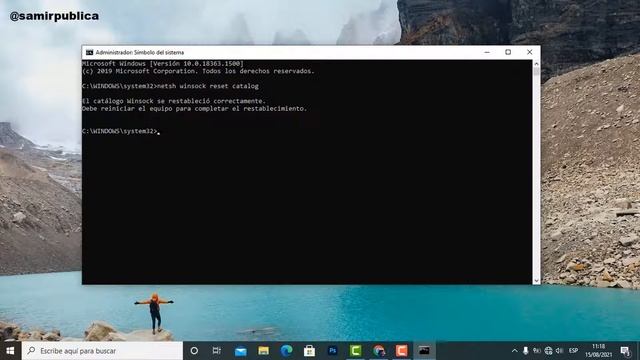Open the orange Camtasia recorder taskbar icon

click(x=402, y=351)
